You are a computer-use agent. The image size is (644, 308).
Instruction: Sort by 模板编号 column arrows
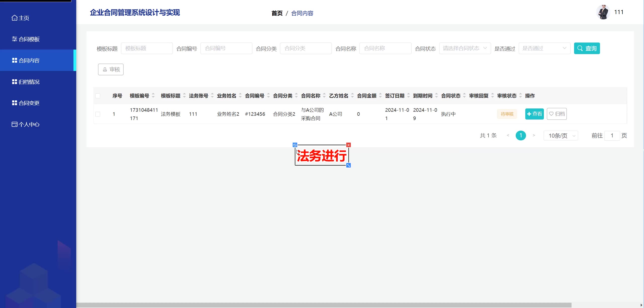pyautogui.click(x=153, y=96)
